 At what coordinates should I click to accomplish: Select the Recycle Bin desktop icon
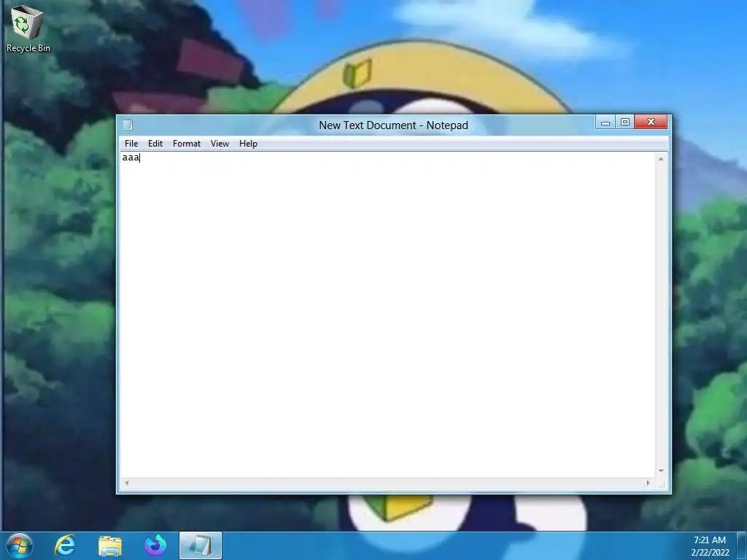coord(28,28)
